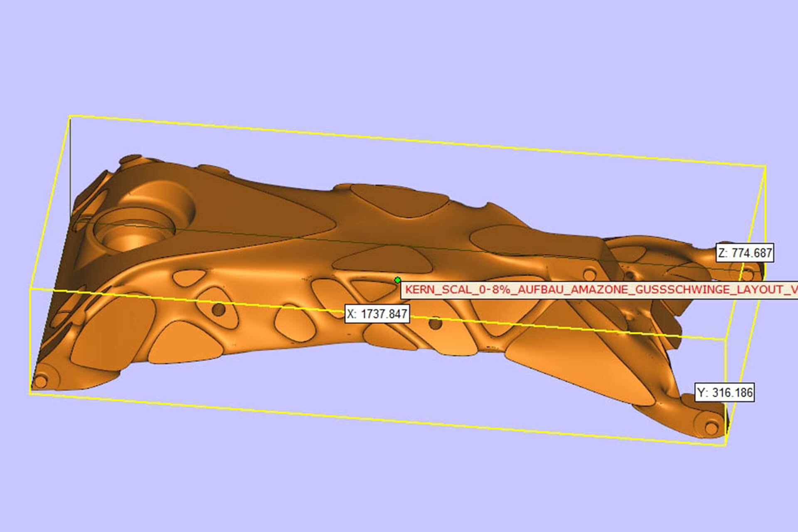Select the bottom-right corner of yellow bounding box
The image size is (798, 532).
tap(726, 446)
